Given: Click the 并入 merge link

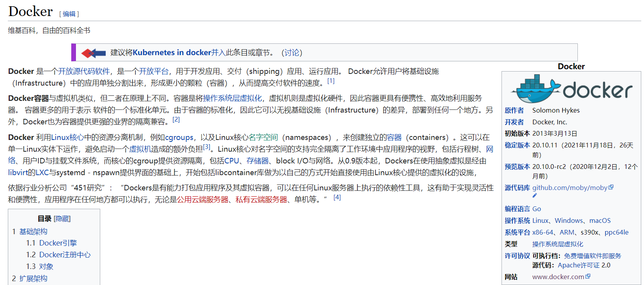Looking at the screenshot, I should [x=218, y=53].
